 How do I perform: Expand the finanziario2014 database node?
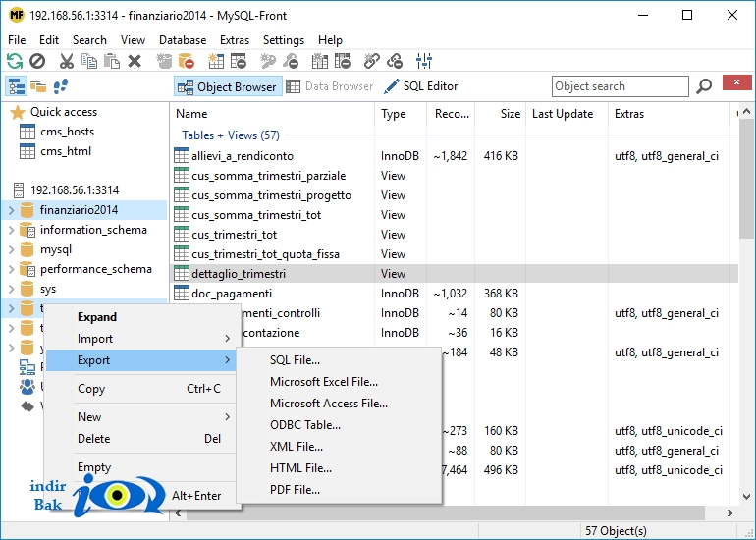12,210
